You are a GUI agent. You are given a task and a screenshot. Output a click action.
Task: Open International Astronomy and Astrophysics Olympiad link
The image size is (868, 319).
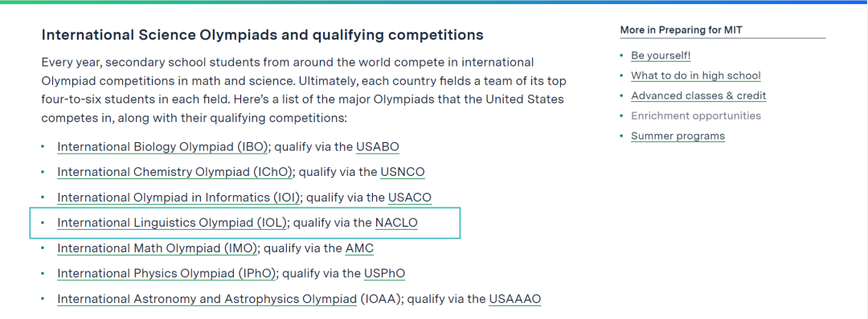(x=207, y=299)
